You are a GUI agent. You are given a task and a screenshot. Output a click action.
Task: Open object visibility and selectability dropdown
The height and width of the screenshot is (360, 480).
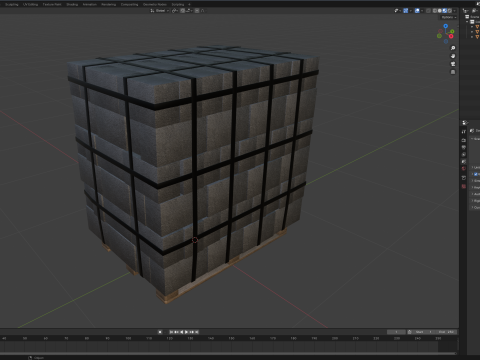point(397,11)
